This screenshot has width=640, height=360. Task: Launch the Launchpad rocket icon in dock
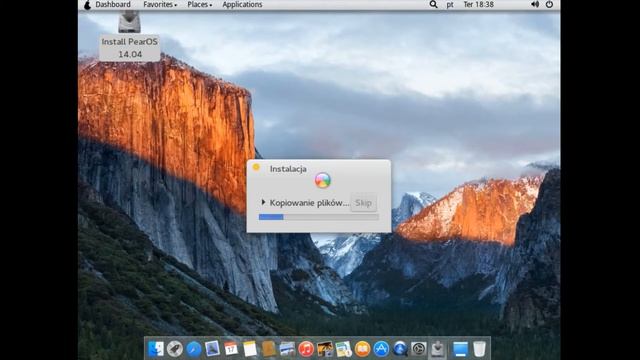coord(175,349)
